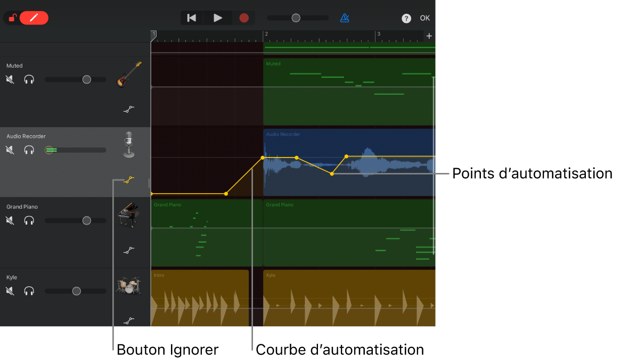Solo the Audio Recorder track
This screenshot has width=629, height=364.
click(29, 150)
